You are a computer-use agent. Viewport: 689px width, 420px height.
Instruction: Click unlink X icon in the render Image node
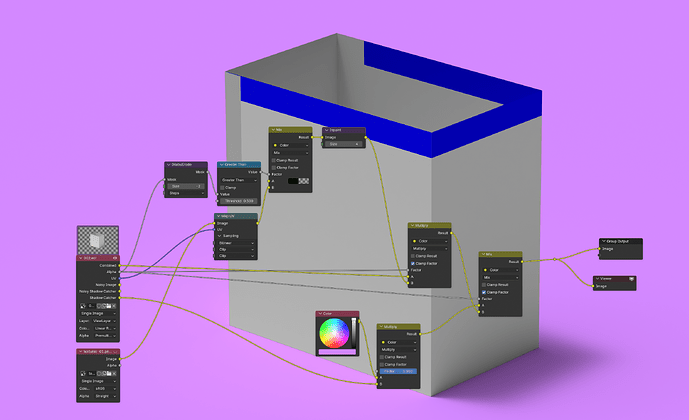point(114,306)
